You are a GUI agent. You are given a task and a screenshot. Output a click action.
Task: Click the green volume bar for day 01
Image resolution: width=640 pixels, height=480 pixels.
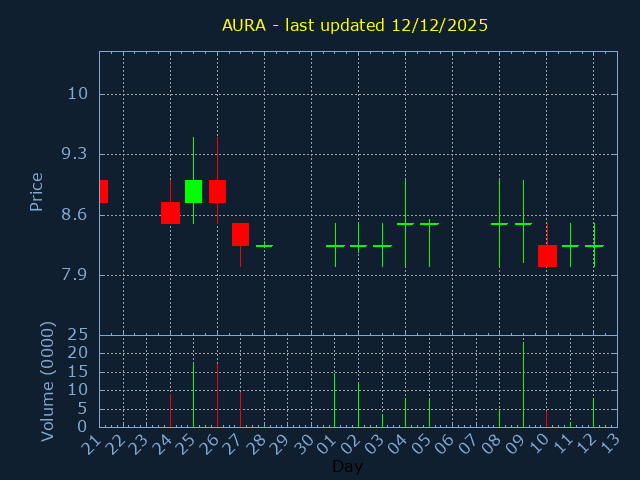point(335,400)
